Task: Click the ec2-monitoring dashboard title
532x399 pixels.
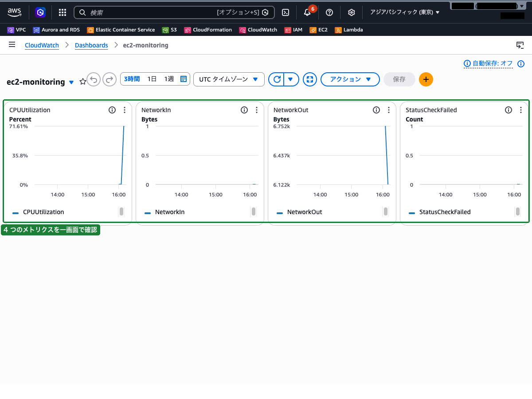Action: click(x=36, y=82)
